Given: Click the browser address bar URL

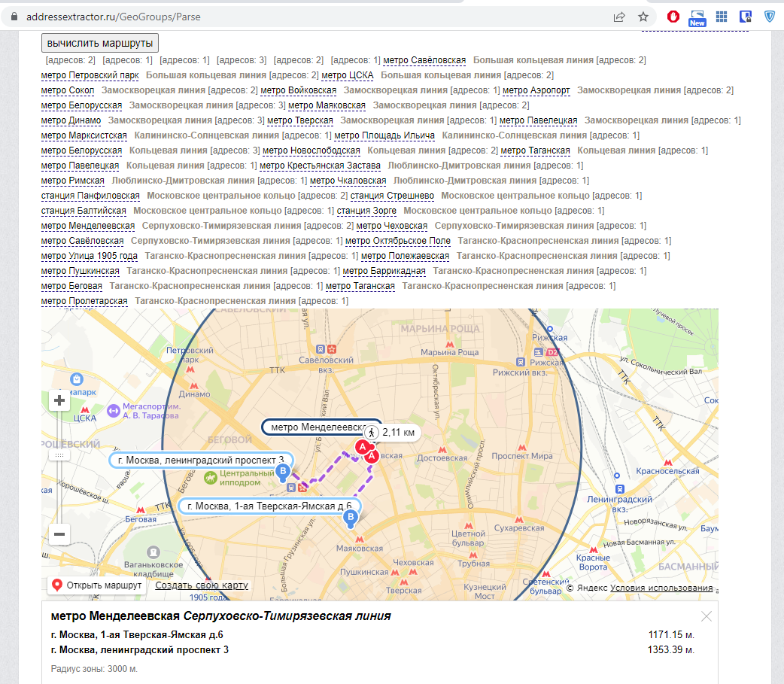Looking at the screenshot, I should point(114,17).
